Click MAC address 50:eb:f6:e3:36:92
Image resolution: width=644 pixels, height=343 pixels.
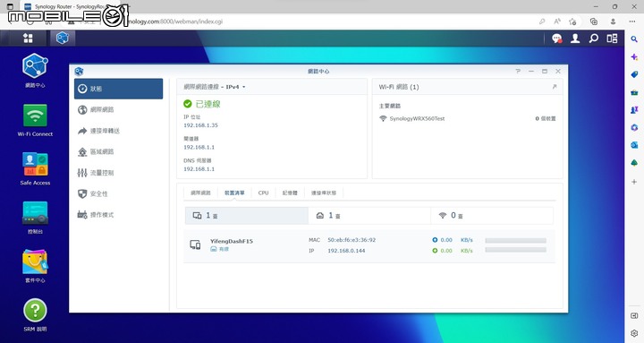click(x=352, y=240)
